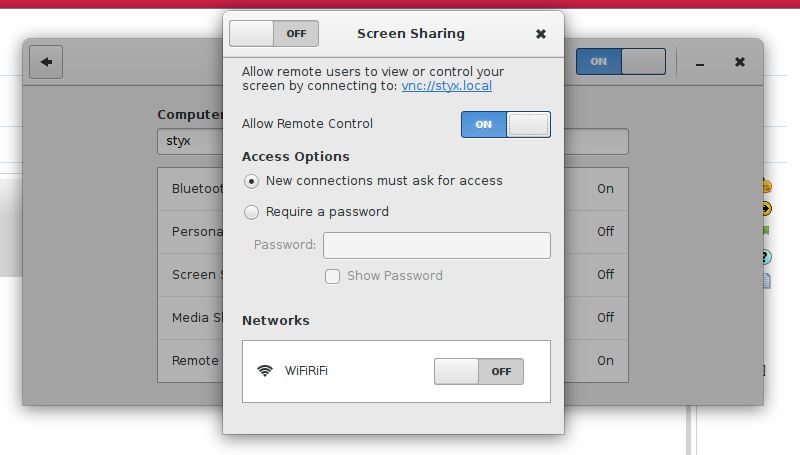Check the Show Password box
The width and height of the screenshot is (800, 455).
pyautogui.click(x=332, y=276)
